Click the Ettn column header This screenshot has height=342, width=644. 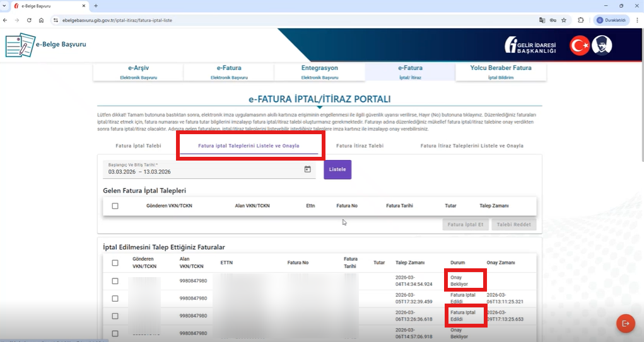[310, 206]
